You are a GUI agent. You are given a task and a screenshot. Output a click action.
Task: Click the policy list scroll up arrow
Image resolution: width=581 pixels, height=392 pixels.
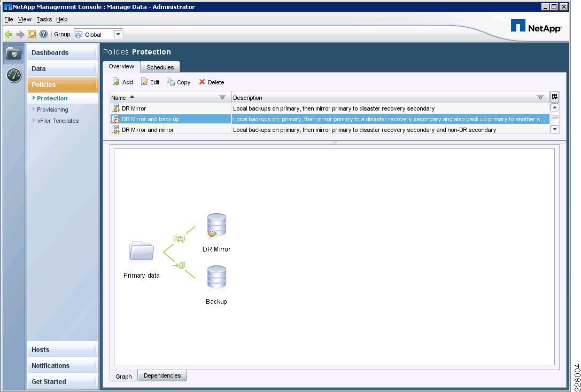click(555, 108)
